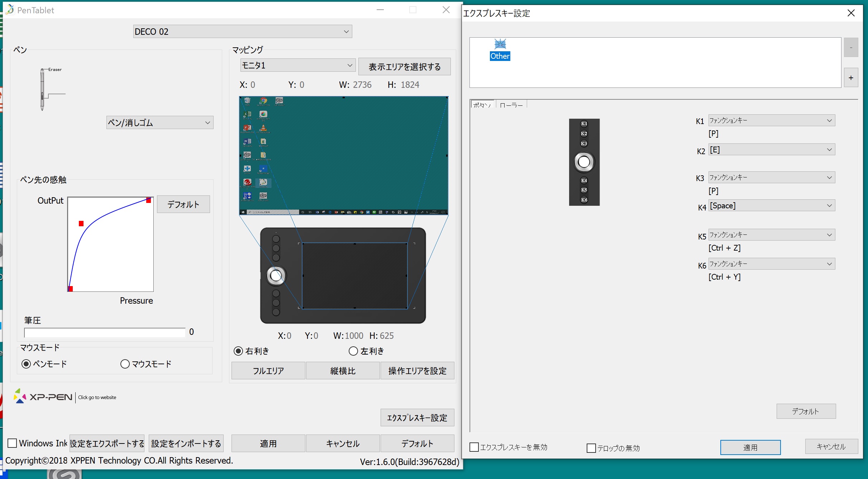Select the マウスモード radio button

125,364
